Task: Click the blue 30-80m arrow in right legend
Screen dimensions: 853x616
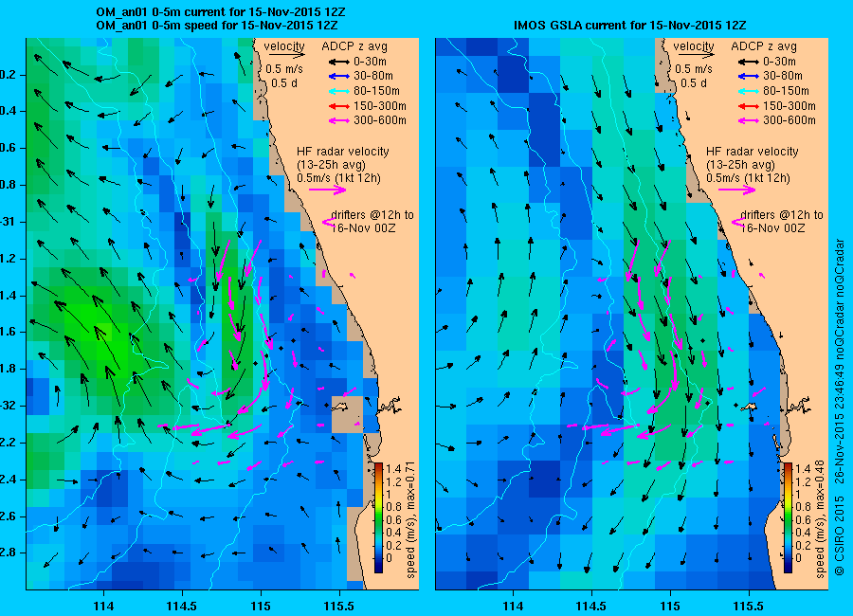Action: (x=749, y=77)
